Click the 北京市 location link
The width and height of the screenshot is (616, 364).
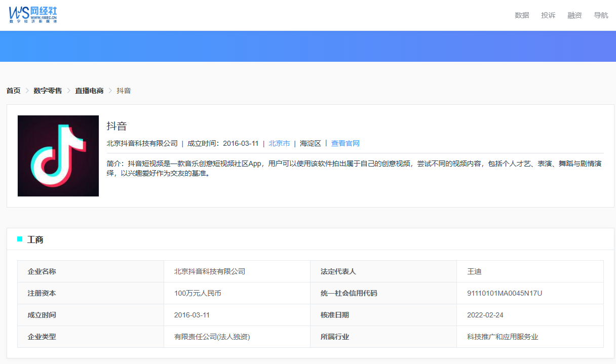pyautogui.click(x=279, y=143)
